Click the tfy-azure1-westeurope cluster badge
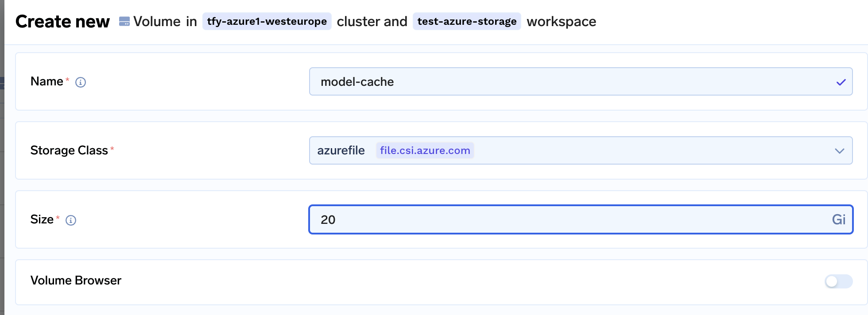This screenshot has width=868, height=315. [267, 21]
